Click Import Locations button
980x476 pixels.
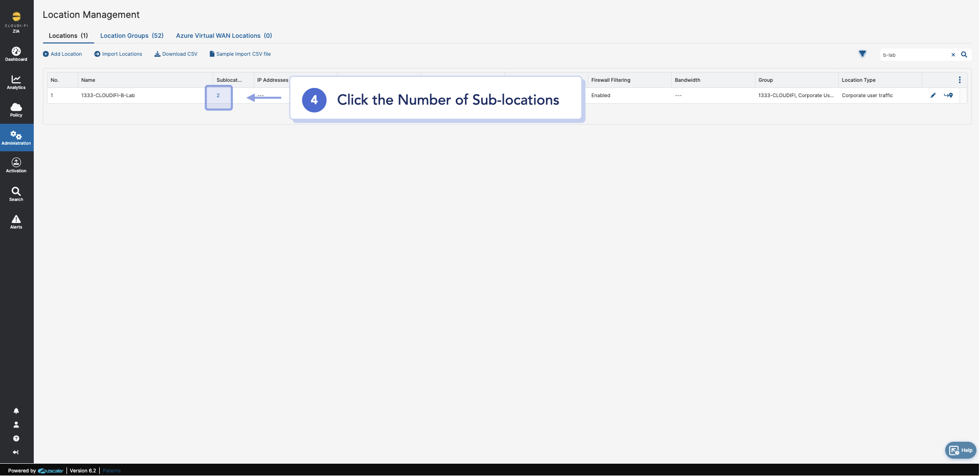118,54
